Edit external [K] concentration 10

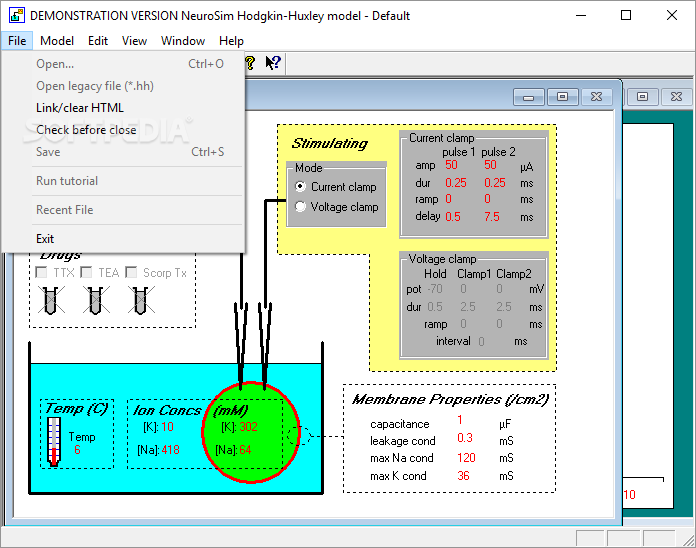pyautogui.click(x=167, y=427)
